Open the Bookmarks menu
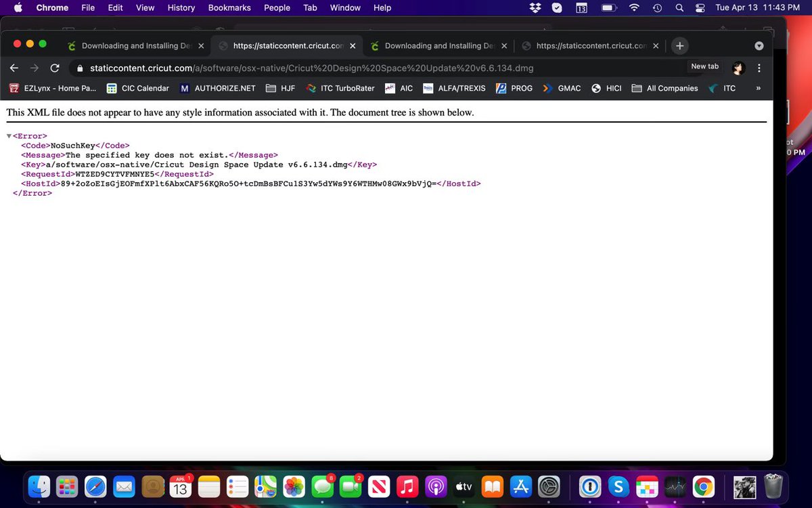 229,7
